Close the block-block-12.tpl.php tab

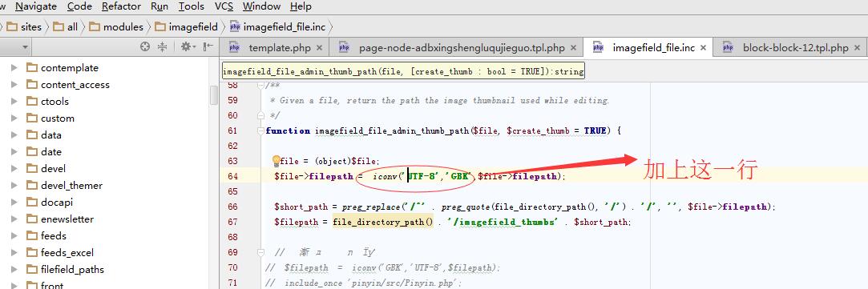coord(856,48)
